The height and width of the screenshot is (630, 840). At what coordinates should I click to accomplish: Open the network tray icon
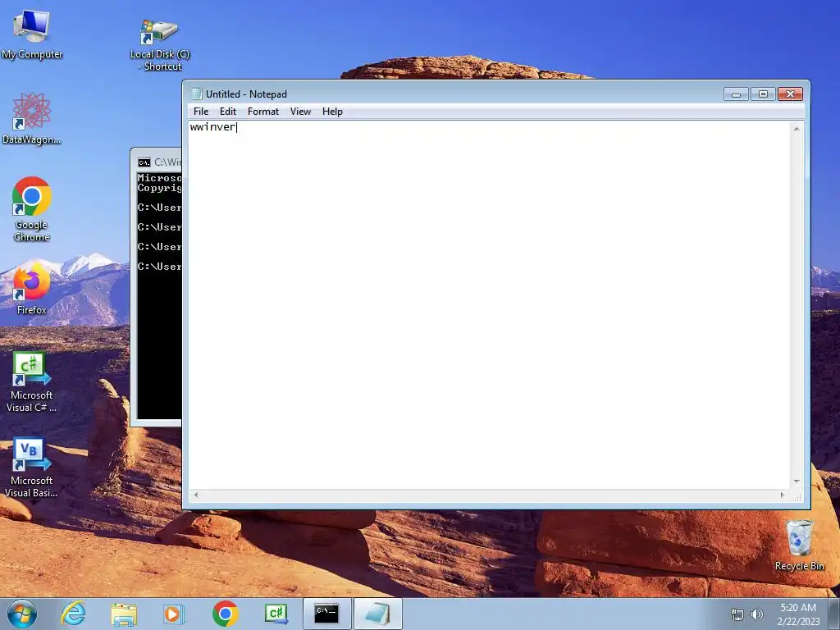737,614
